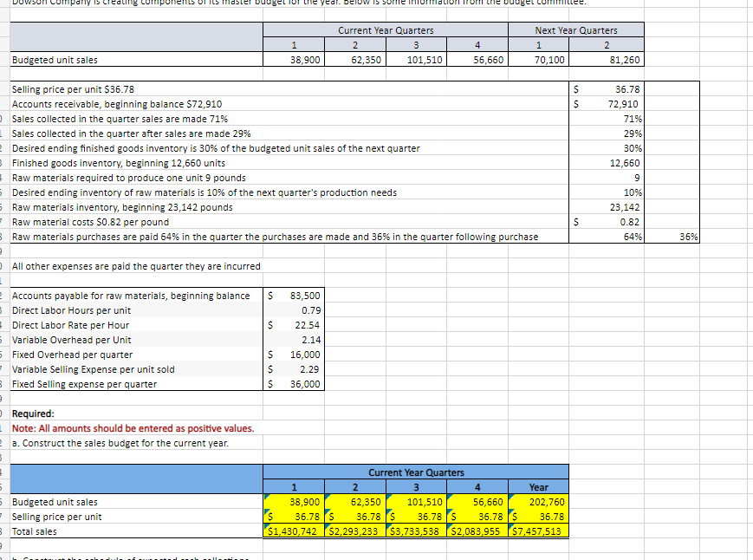Click the Year unit sales total 202,760

click(542, 502)
